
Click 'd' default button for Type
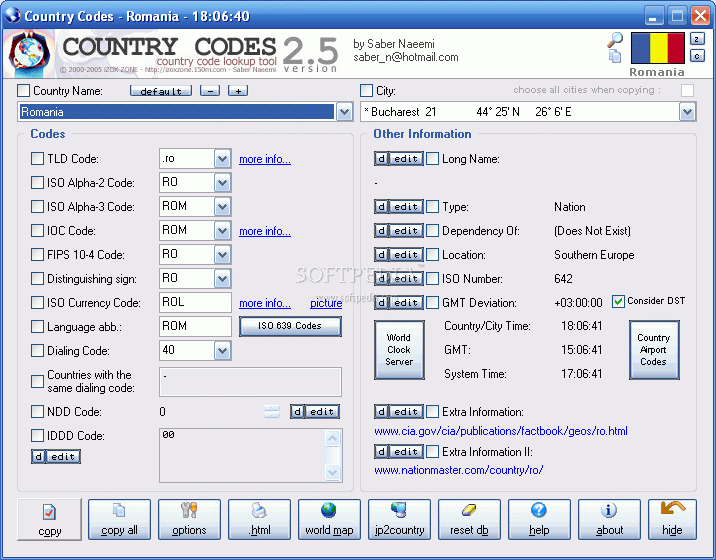(x=381, y=206)
